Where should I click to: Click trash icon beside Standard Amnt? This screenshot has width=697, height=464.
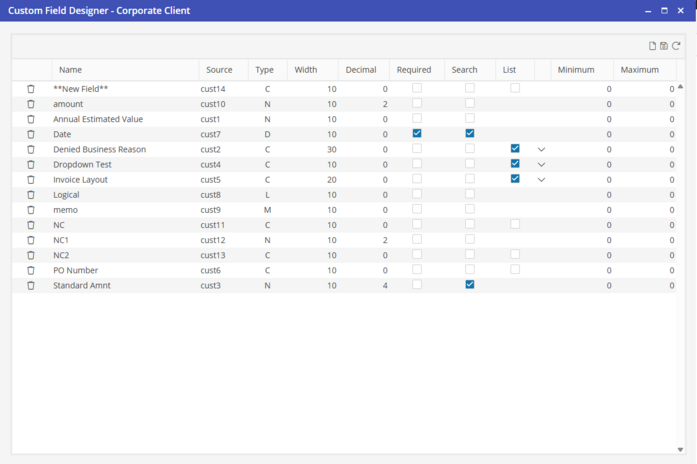[31, 285]
